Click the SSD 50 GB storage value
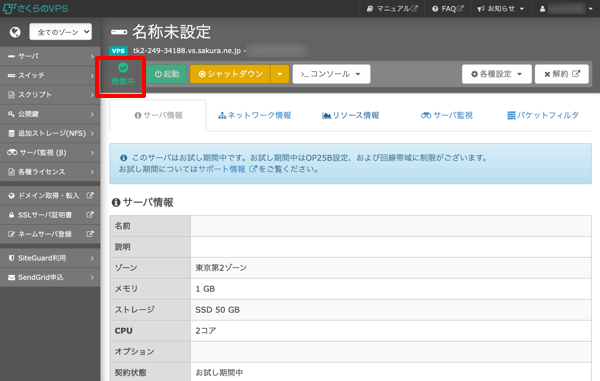Screen dimensions: 600x381 217,310
